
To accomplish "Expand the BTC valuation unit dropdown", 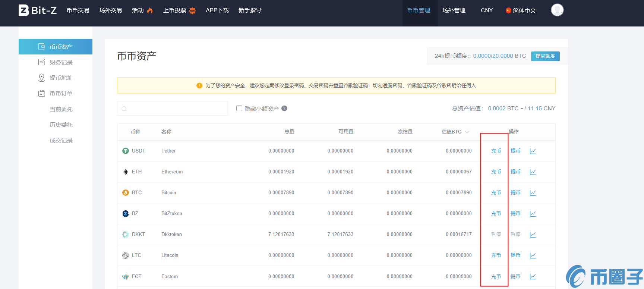I will coord(522,109).
